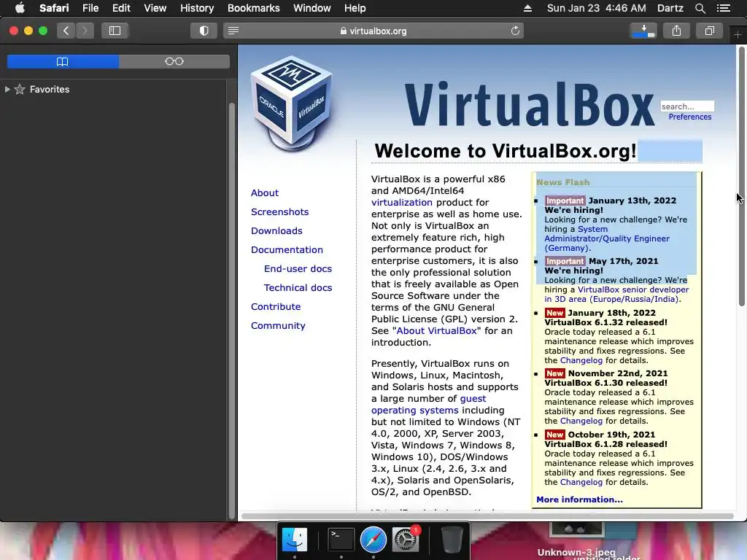Click the virtualbox.org address field
The width and height of the screenshot is (747, 560).
pyautogui.click(x=373, y=31)
